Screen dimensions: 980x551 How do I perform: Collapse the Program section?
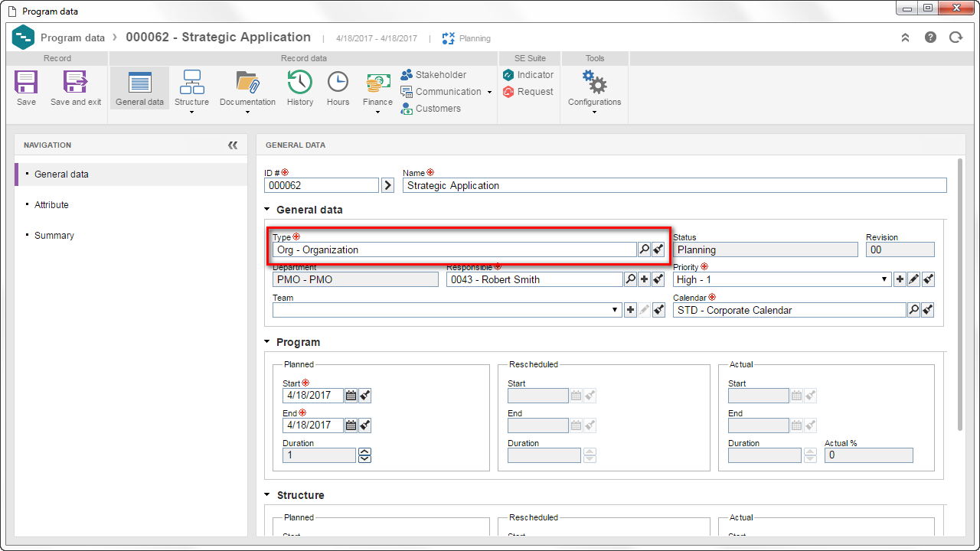click(x=267, y=342)
